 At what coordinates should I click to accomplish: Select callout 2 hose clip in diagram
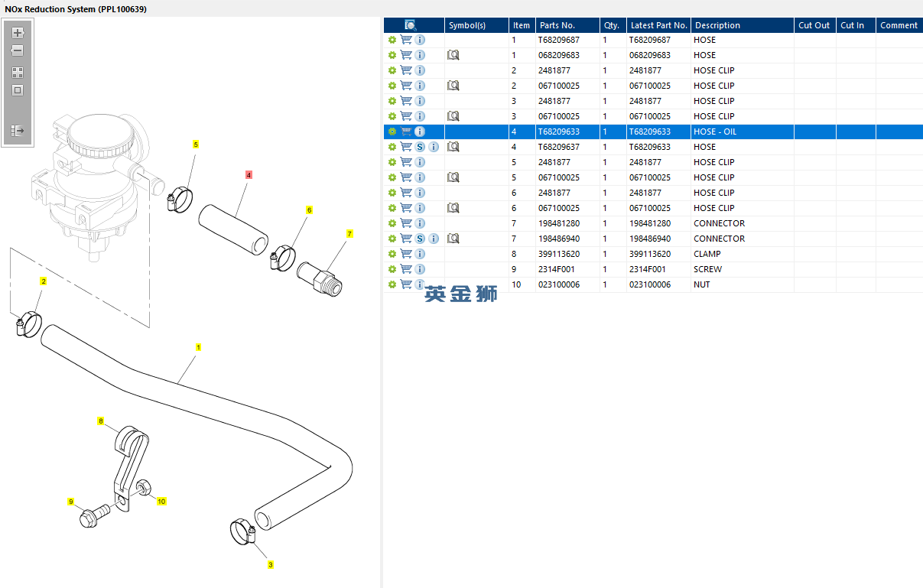(44, 281)
